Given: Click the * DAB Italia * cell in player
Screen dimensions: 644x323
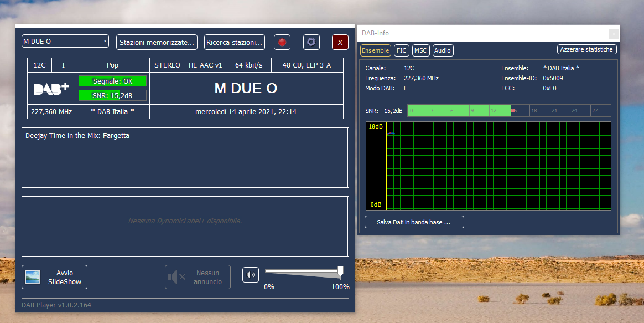Looking at the screenshot, I should [112, 111].
